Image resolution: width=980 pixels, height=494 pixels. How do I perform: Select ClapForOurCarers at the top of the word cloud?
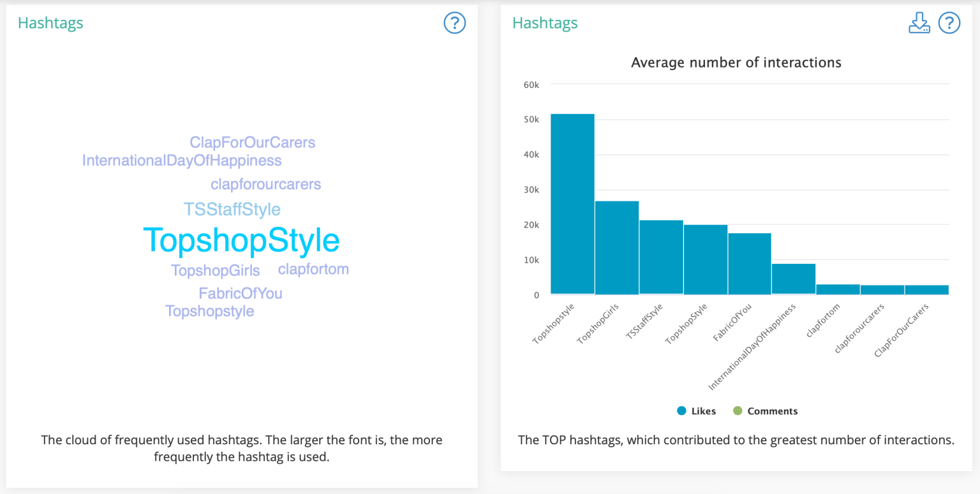(252, 143)
